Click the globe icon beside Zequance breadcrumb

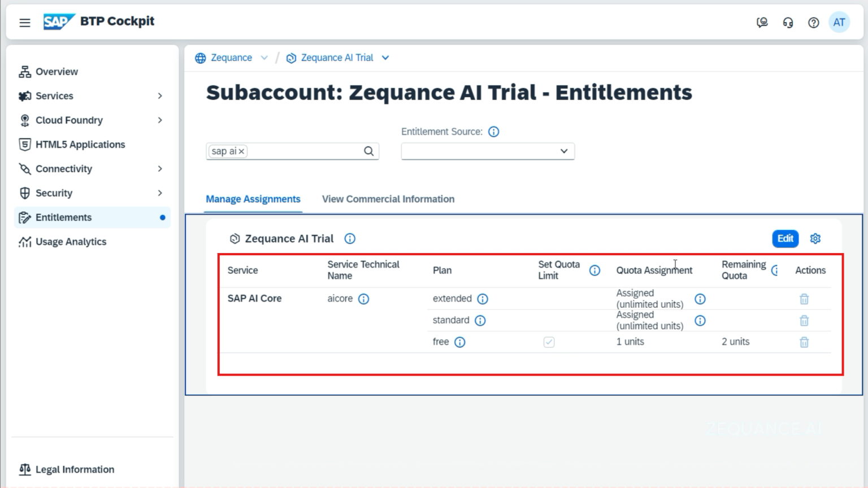pyautogui.click(x=200, y=58)
